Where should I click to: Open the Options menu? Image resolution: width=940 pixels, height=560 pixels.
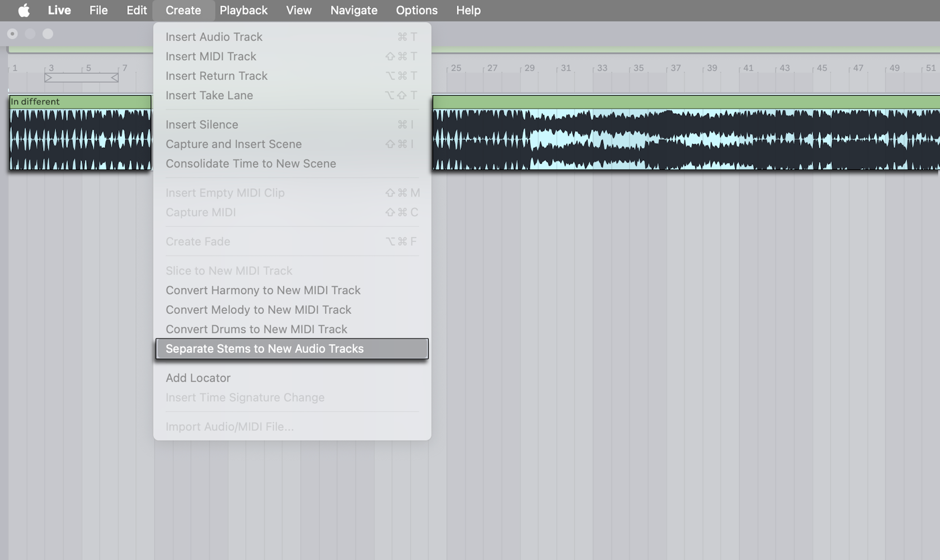[x=417, y=10]
